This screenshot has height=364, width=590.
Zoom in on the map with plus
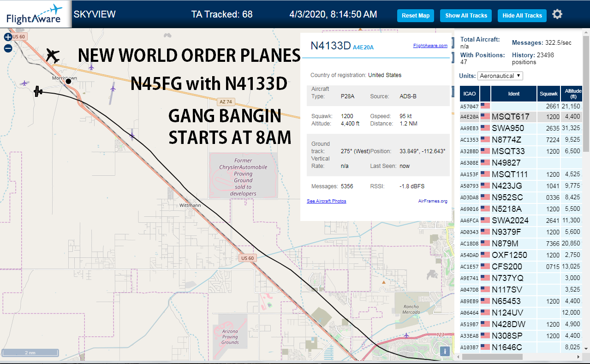pyautogui.click(x=8, y=37)
